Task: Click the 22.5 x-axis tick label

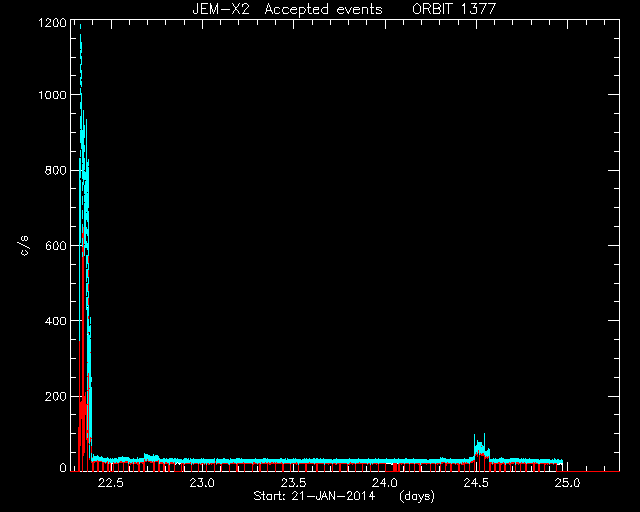Action: tap(110, 483)
